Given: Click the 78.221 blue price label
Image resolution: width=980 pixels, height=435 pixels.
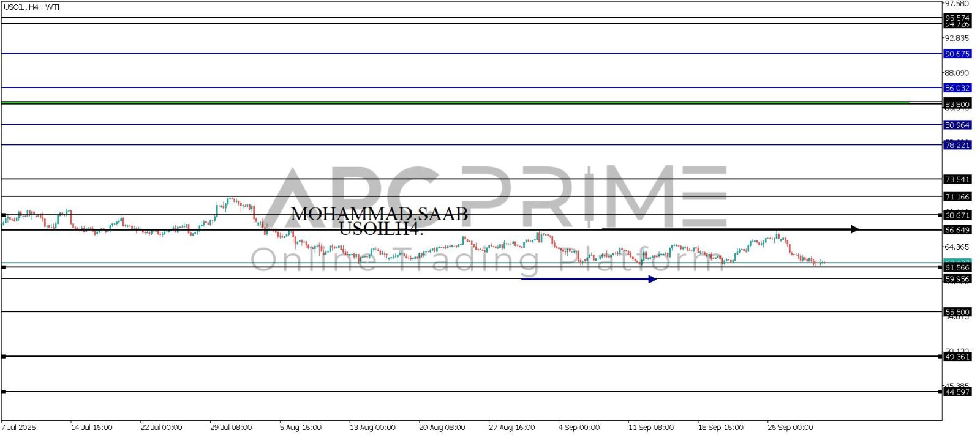Looking at the screenshot, I should [x=957, y=145].
